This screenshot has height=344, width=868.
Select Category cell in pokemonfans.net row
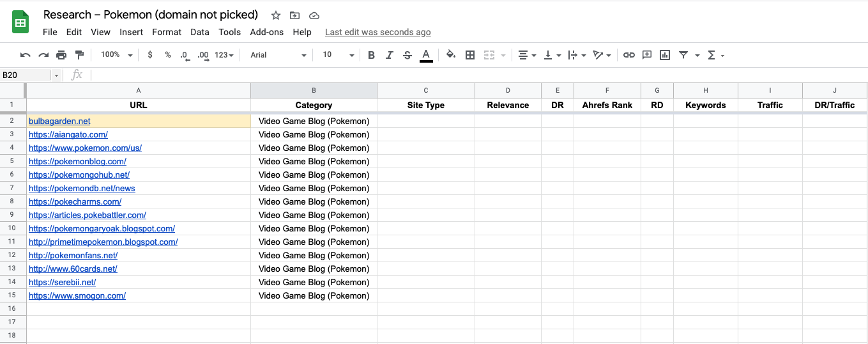click(314, 255)
